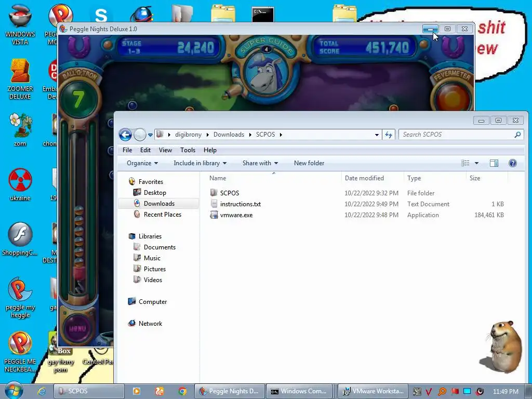Expand the address bar history dropdown
This screenshot has width=532, height=399.
point(377,135)
